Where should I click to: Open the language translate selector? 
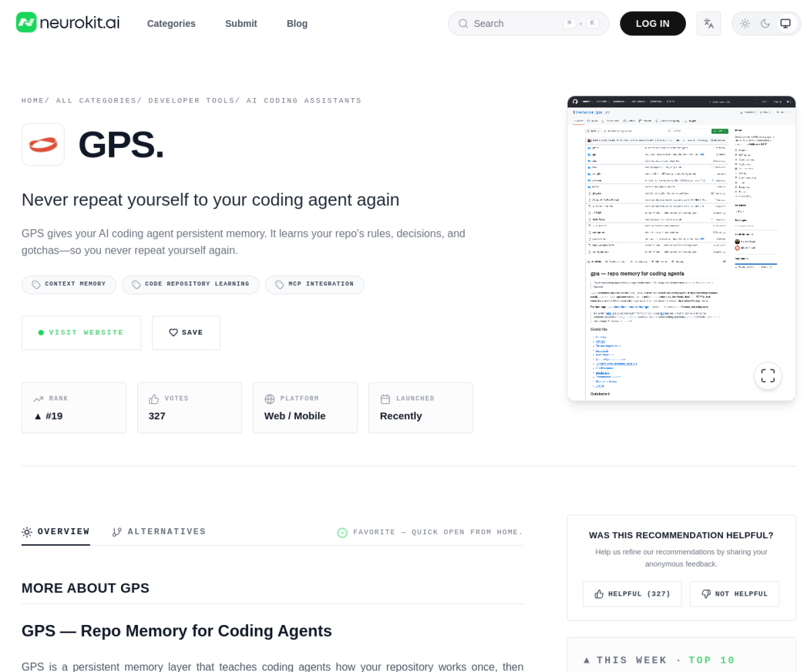708,24
